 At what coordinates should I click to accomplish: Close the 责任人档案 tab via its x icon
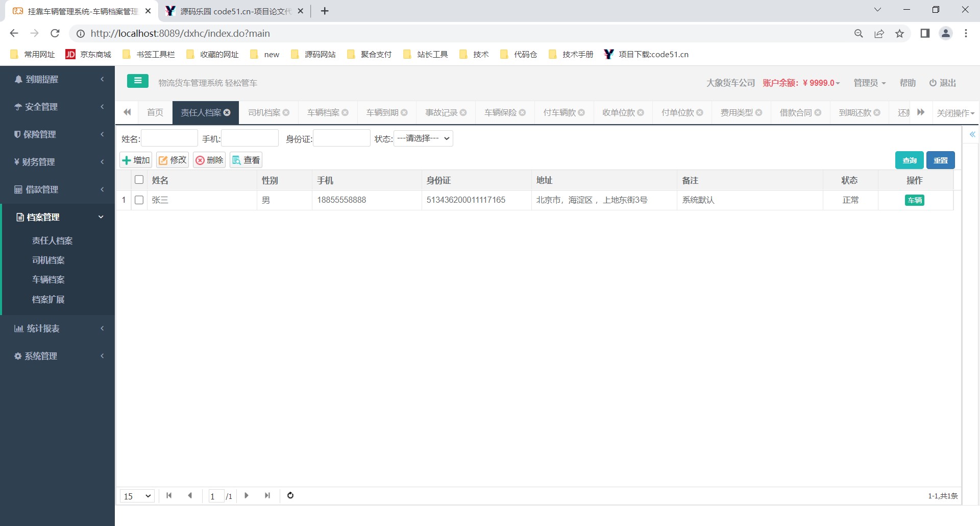(227, 112)
